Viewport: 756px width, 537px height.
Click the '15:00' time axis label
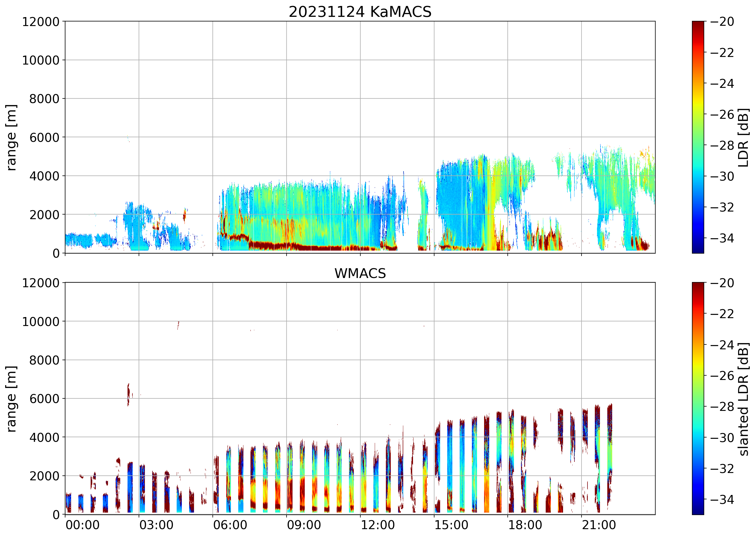click(x=451, y=525)
